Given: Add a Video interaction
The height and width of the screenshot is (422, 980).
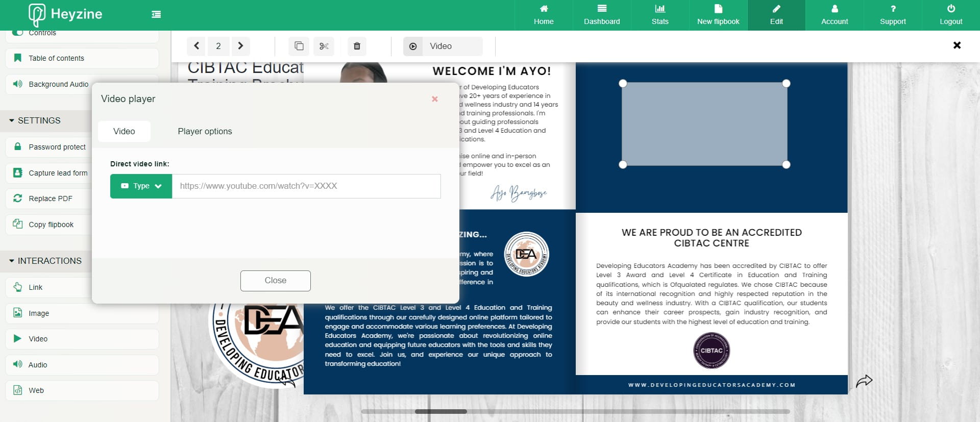Looking at the screenshot, I should pos(82,339).
